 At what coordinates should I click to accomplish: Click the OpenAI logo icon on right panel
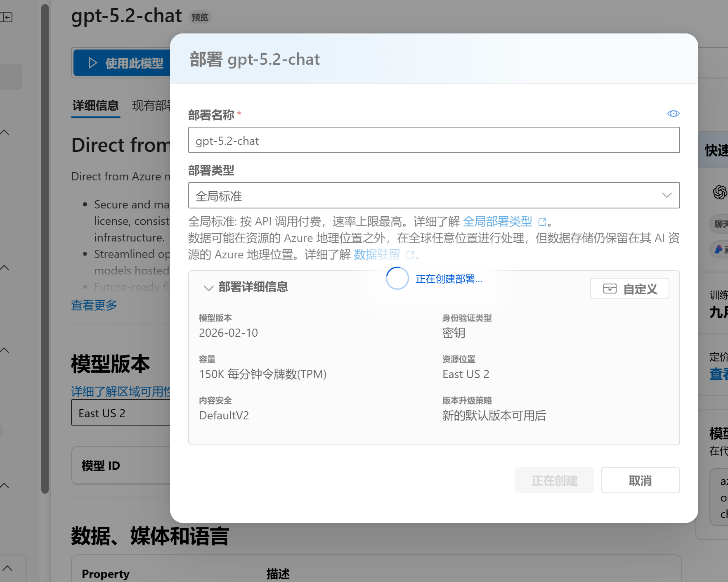(720, 192)
